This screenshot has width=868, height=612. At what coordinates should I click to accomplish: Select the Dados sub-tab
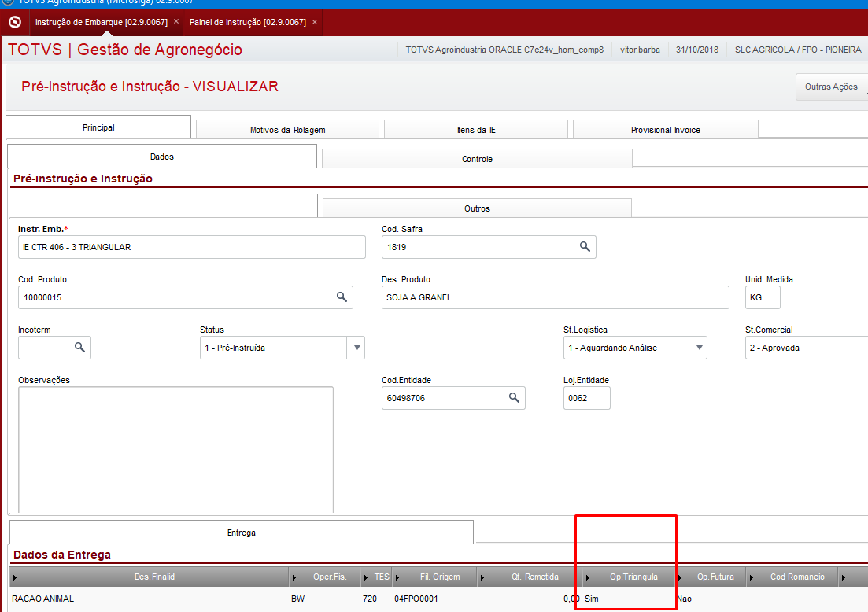tap(161, 157)
